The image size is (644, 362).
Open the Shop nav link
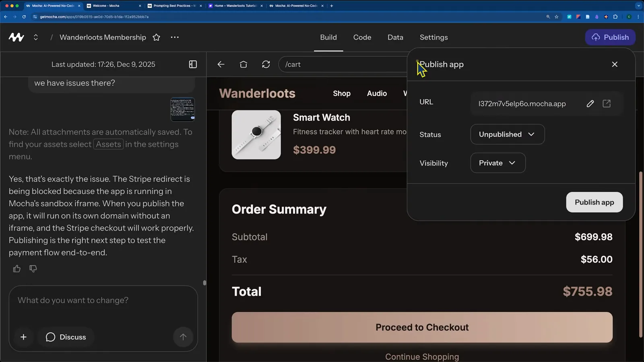tap(342, 93)
